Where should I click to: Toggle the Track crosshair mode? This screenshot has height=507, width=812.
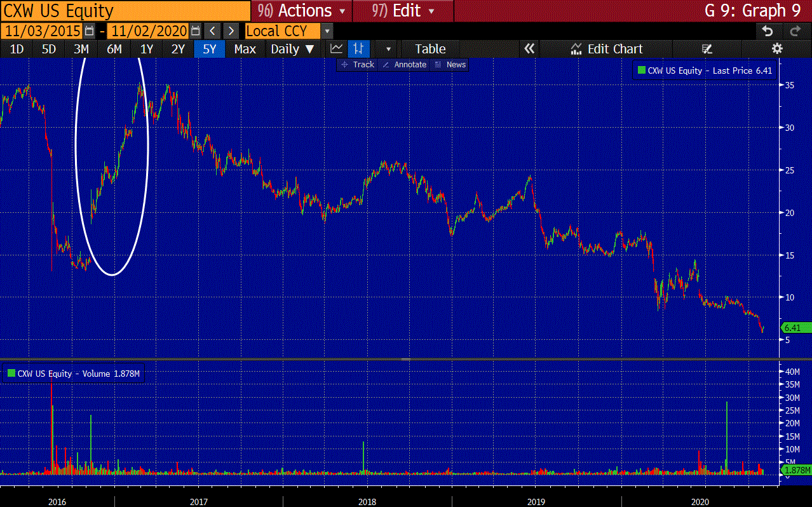pos(358,65)
